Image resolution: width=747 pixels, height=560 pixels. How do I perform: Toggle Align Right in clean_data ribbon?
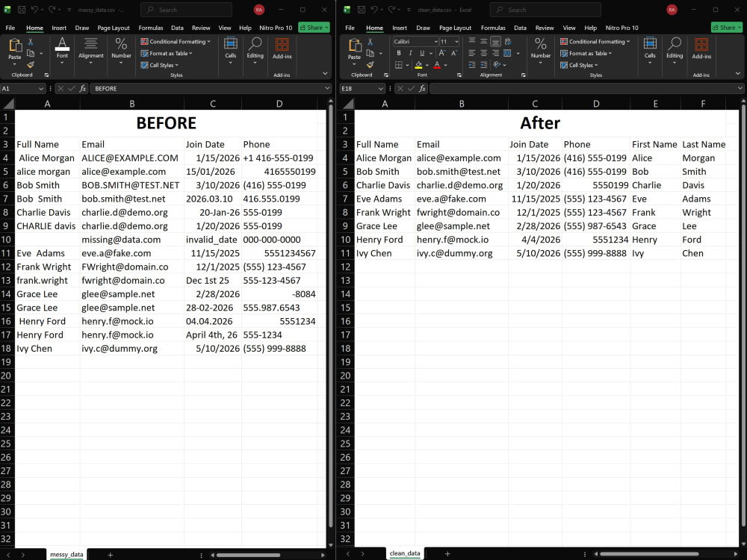pyautogui.click(x=495, y=53)
